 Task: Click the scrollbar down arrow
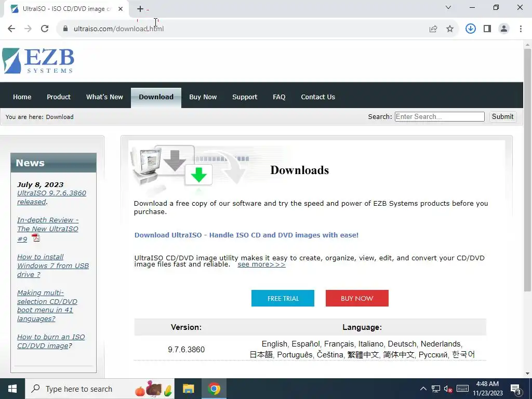[527, 374]
